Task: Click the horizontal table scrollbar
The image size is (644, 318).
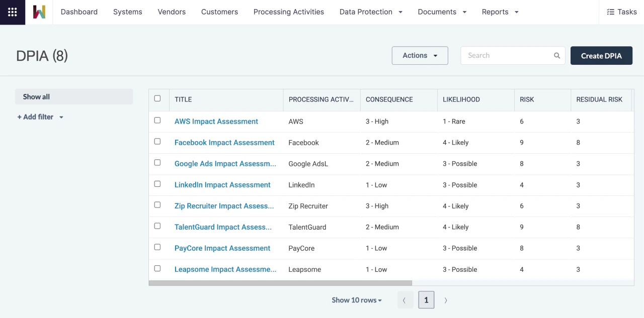Action: tap(280, 283)
